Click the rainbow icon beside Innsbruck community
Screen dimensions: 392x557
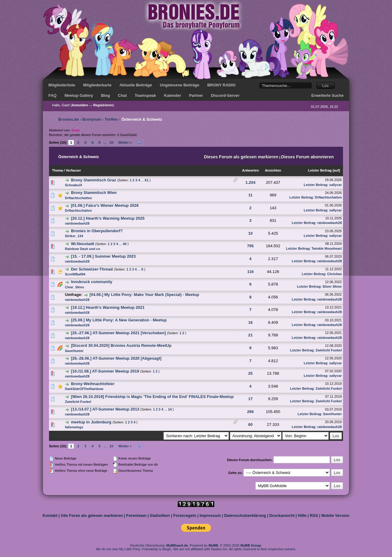tap(60, 284)
